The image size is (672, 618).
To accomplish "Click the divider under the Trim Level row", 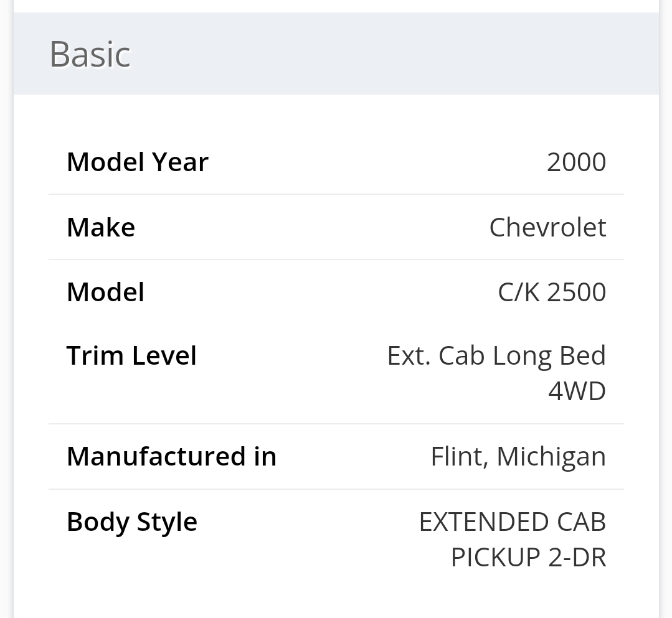I will click(336, 424).
